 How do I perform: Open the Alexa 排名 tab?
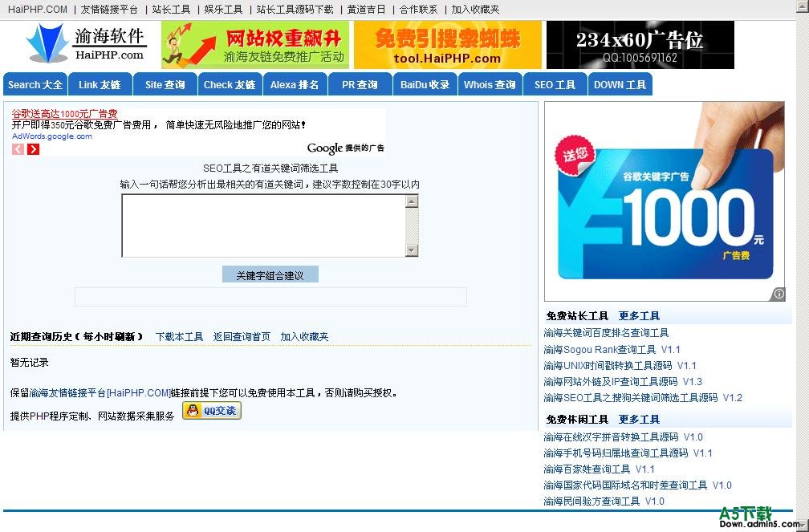pos(295,84)
